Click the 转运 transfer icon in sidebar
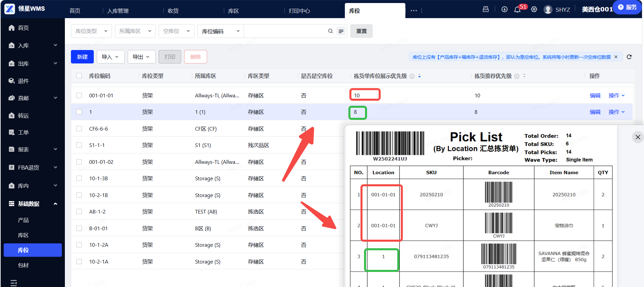Viewport: 644px width, 287px height. 11,115
